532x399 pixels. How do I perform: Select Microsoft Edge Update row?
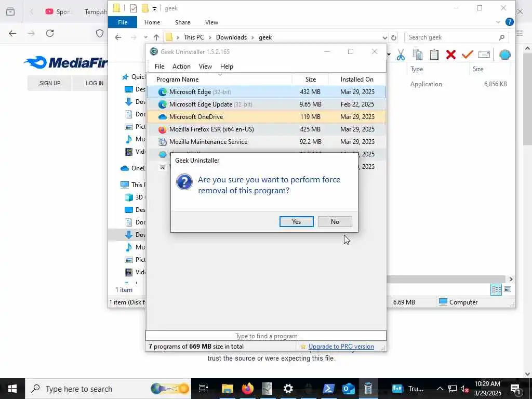pos(266,104)
